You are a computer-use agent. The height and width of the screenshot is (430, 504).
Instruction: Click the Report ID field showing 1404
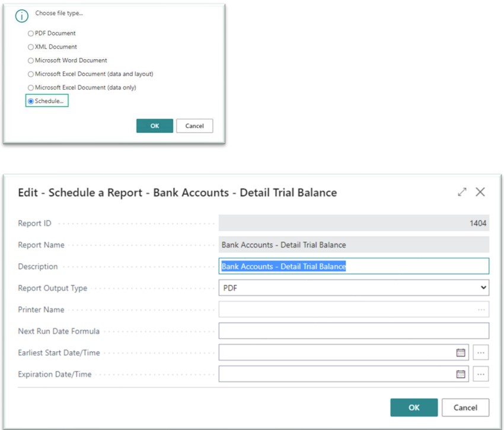pyautogui.click(x=354, y=223)
